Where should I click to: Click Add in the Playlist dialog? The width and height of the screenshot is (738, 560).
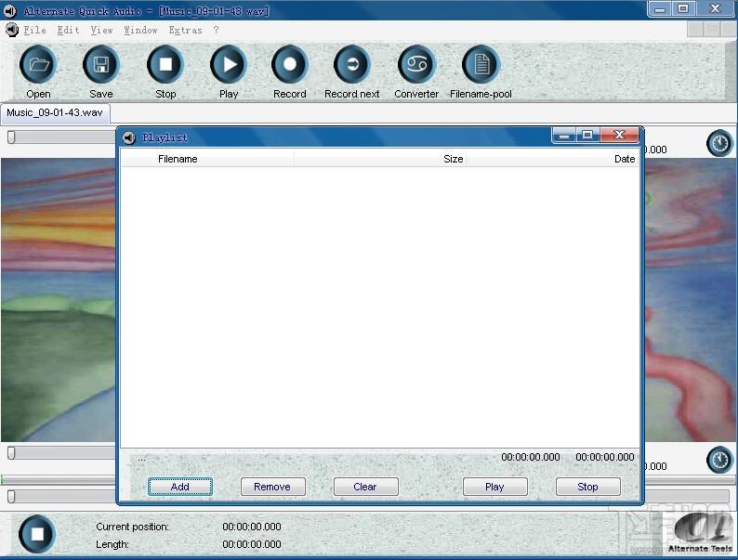pos(180,487)
